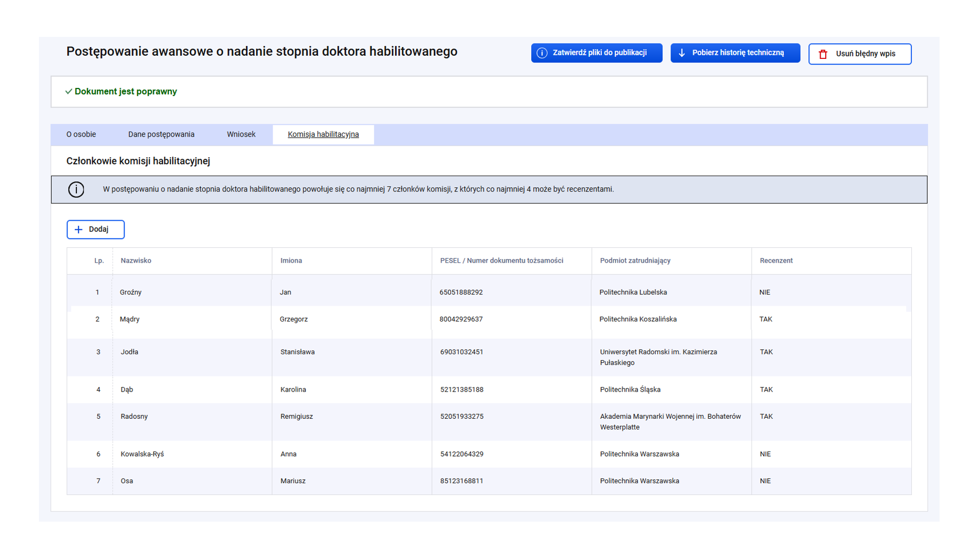980x538 pixels.
Task: Click the Recenzent column header
Action: tap(776, 261)
